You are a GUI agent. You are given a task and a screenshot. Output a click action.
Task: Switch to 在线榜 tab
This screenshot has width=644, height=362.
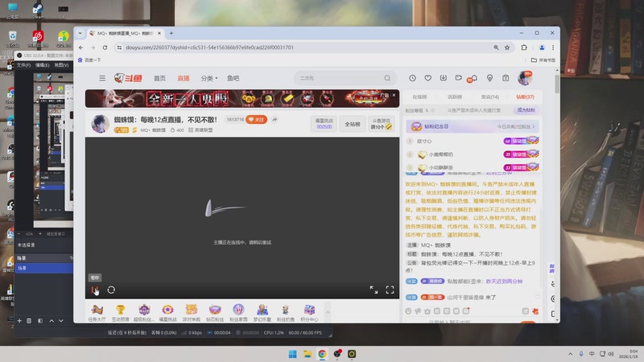pos(419,97)
